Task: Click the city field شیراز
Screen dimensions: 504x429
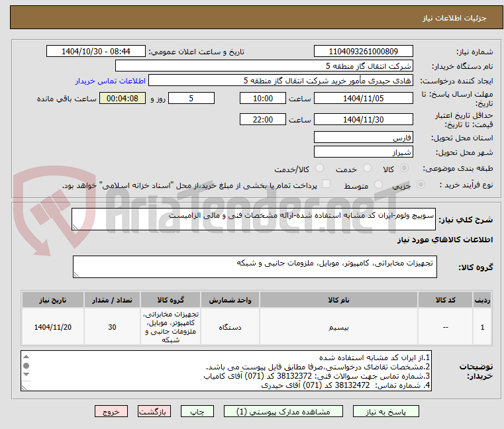Action: pyautogui.click(x=363, y=152)
